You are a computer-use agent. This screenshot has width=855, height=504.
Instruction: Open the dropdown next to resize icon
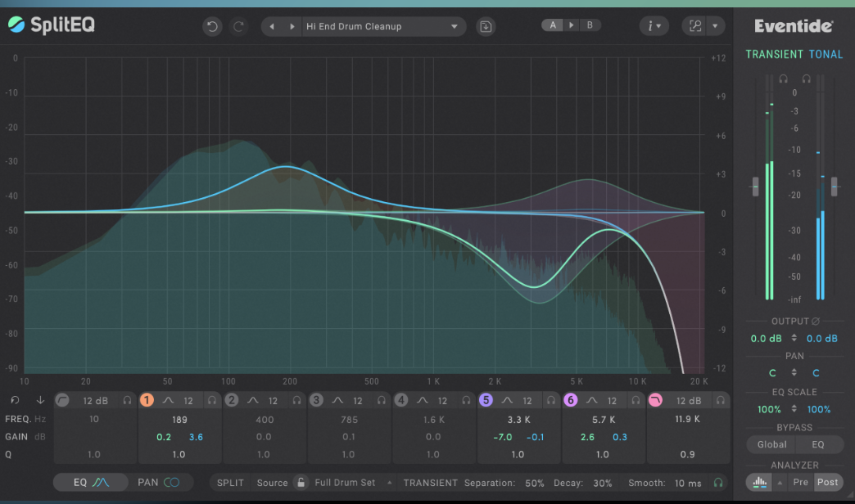pyautogui.click(x=715, y=25)
